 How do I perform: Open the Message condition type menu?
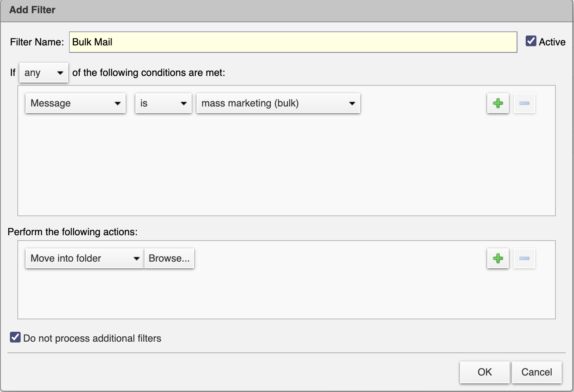tap(75, 103)
